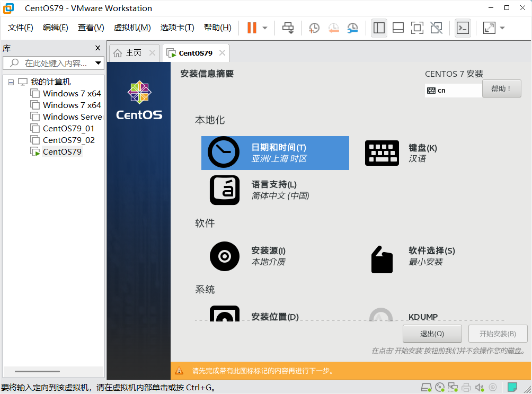The image size is (532, 394).
Task: Open 安装源(I) installation source
Action: [x=247, y=256]
